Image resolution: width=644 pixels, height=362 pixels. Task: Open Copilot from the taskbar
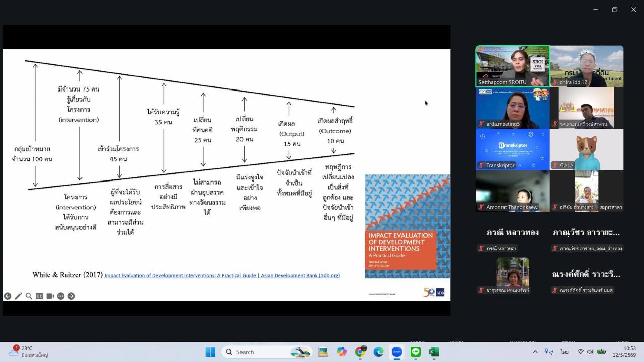coord(342,352)
